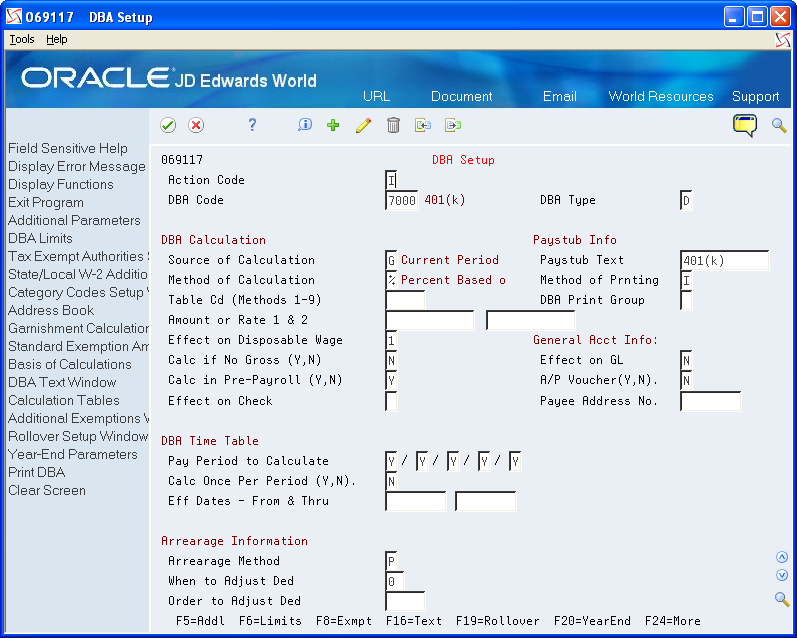Click the Calc in Pre-Payroll field
Screen dimensions: 797x638
tap(391, 380)
